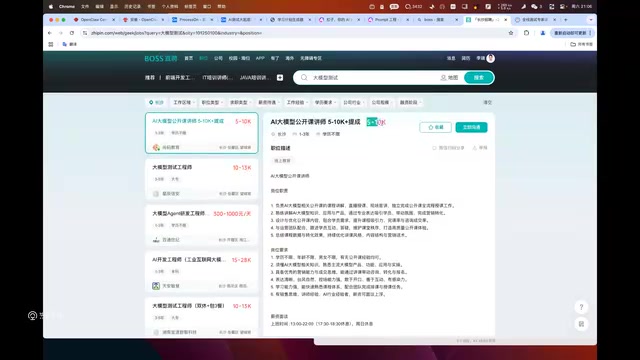This screenshot has width=640, height=360.
Task: Expand the 工作区域 filter dropdown
Action: coord(184,102)
